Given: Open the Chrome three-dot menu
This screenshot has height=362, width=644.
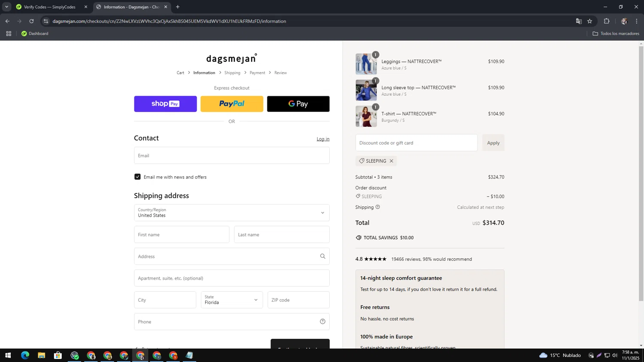Looking at the screenshot, I should tap(637, 21).
